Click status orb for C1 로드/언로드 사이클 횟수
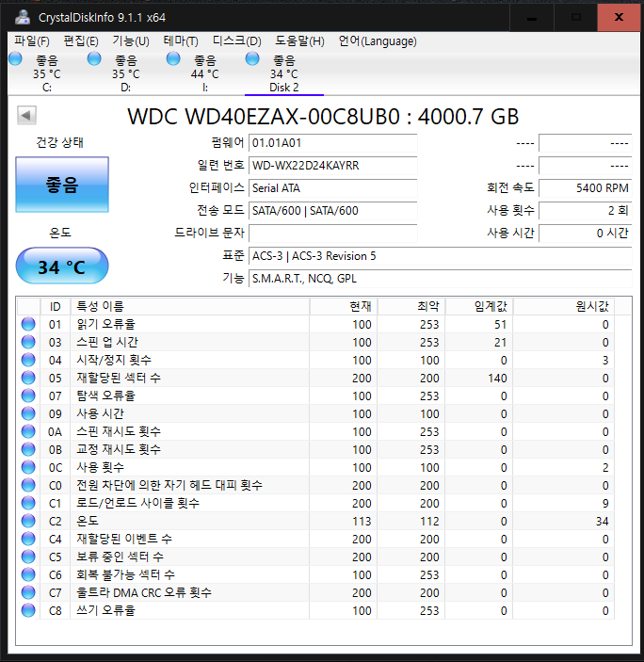 [x=28, y=503]
